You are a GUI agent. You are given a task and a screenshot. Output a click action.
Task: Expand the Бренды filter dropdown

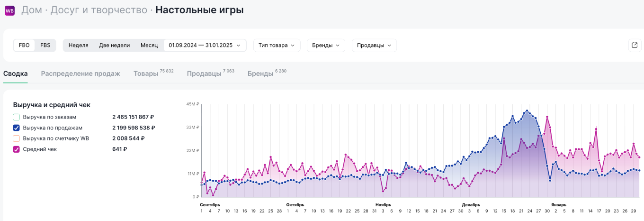[x=326, y=46]
